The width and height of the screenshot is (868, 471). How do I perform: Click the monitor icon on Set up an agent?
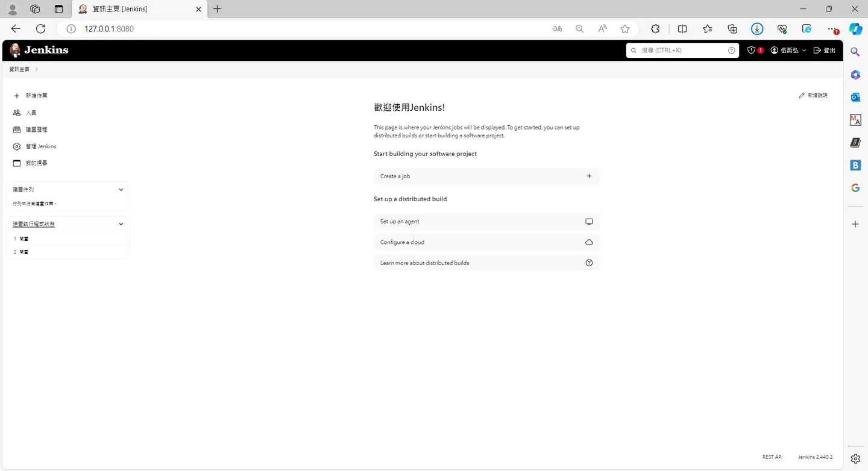589,222
